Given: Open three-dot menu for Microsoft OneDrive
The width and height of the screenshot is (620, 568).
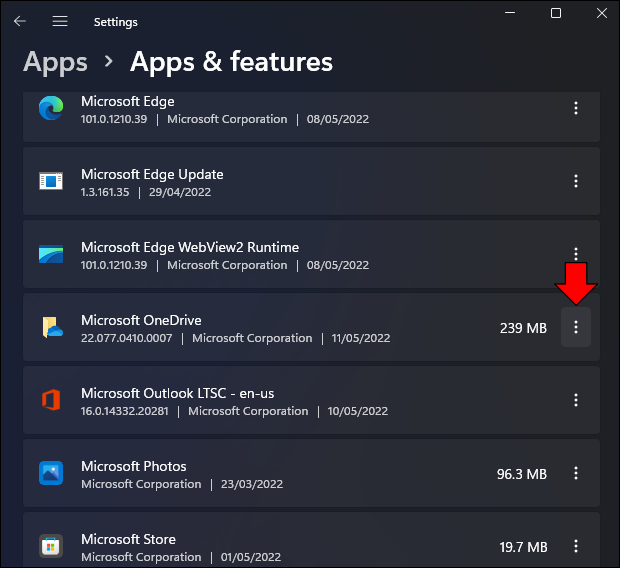Looking at the screenshot, I should point(576,327).
